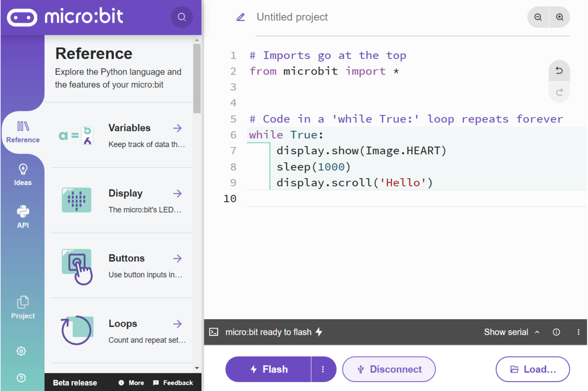The width and height of the screenshot is (588, 391).
Task: Open the settings gear menu
Action: point(21,351)
